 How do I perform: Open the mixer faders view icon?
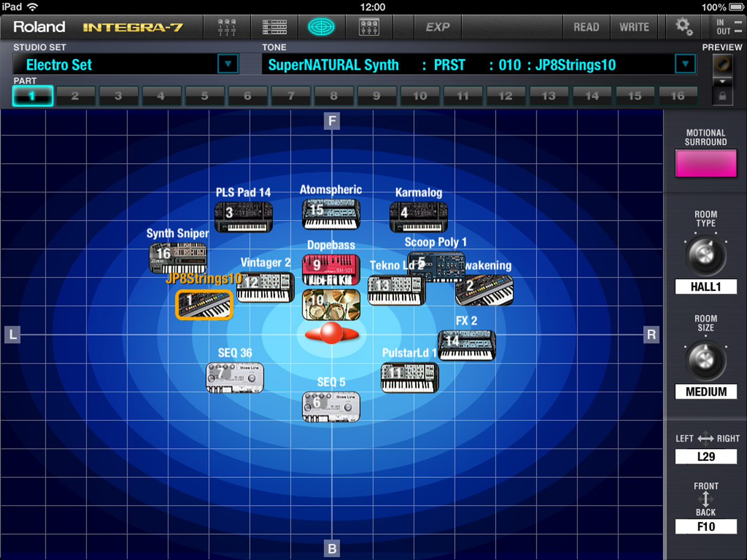tap(226, 27)
